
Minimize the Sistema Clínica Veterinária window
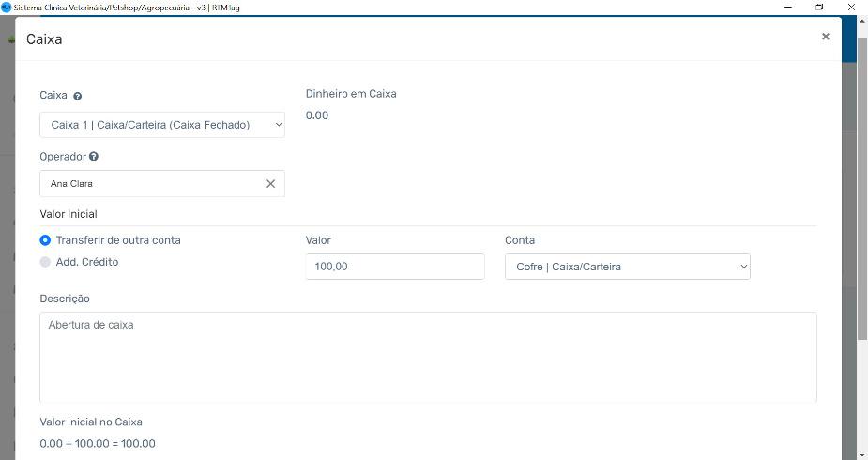[787, 7]
